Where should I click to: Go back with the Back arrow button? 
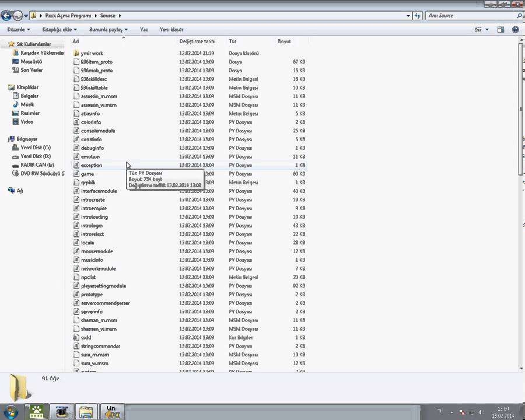tap(6, 15)
